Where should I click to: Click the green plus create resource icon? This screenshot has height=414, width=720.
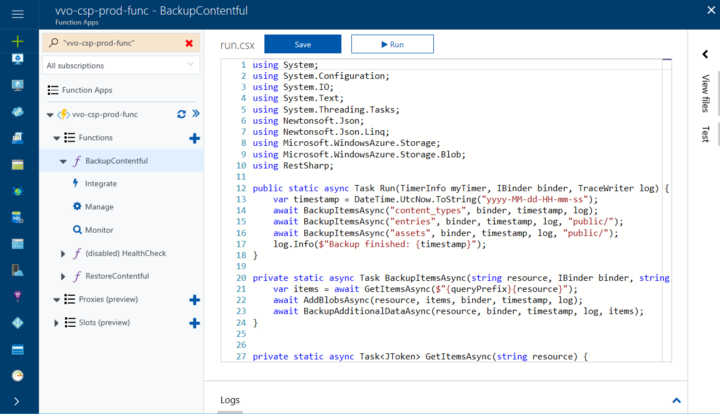[17, 41]
